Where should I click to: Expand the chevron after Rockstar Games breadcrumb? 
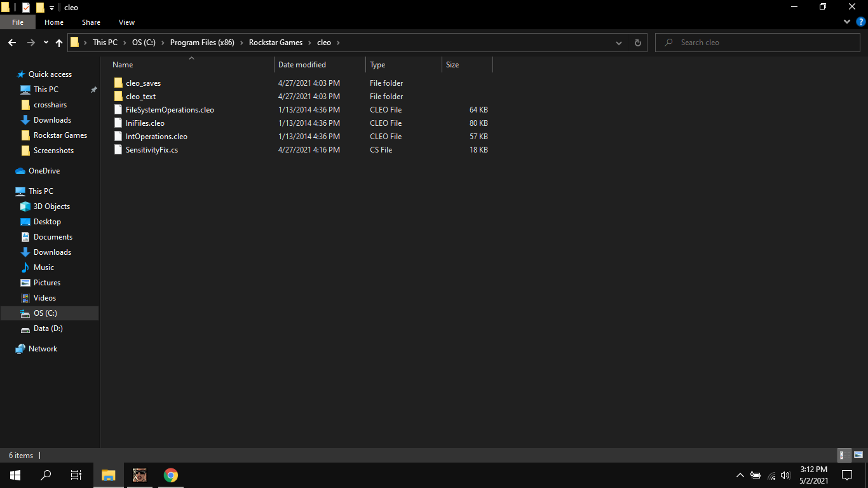(309, 43)
